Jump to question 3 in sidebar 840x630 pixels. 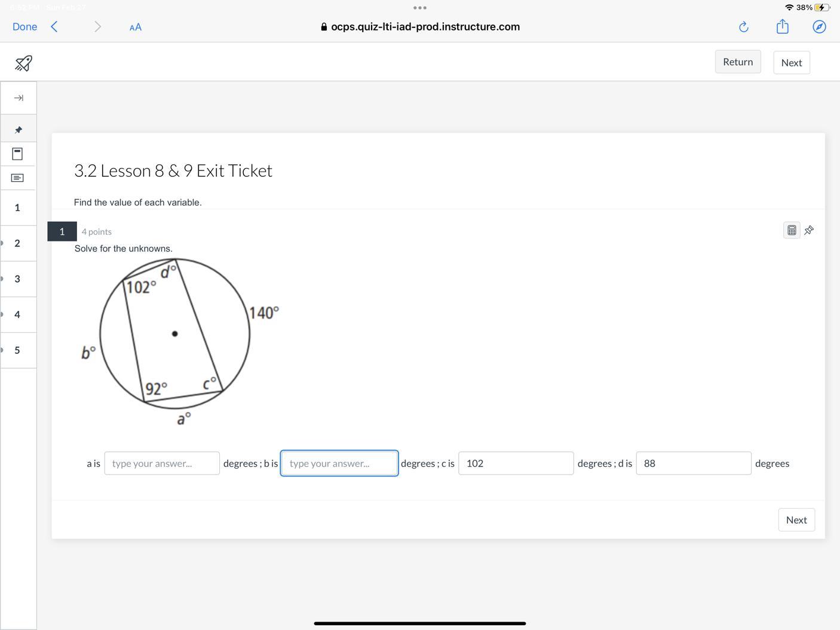point(17,279)
